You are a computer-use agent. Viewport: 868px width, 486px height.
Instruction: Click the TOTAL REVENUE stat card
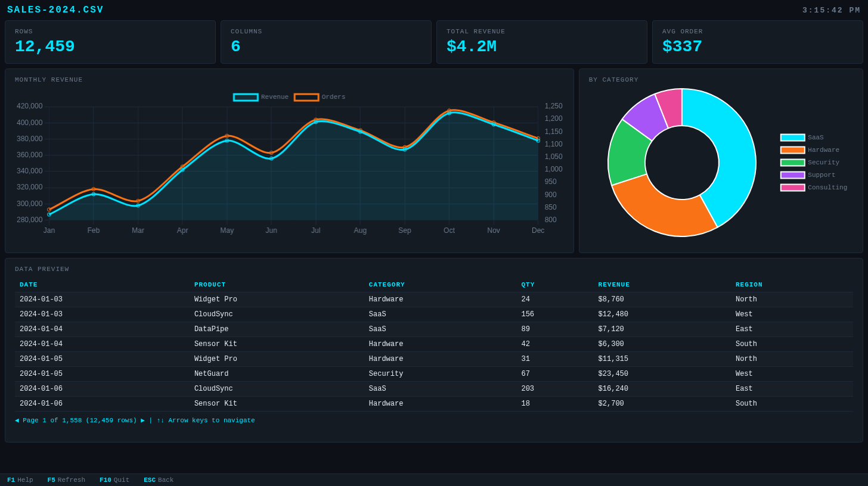coord(541,42)
